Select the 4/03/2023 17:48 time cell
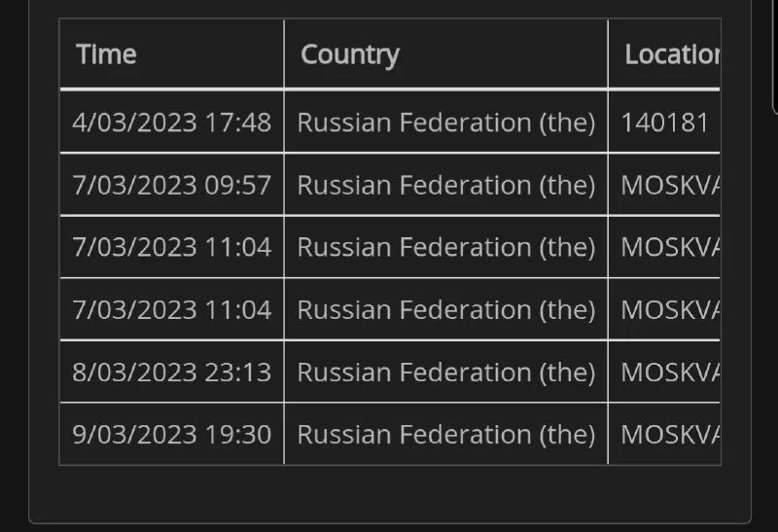 pyautogui.click(x=171, y=123)
